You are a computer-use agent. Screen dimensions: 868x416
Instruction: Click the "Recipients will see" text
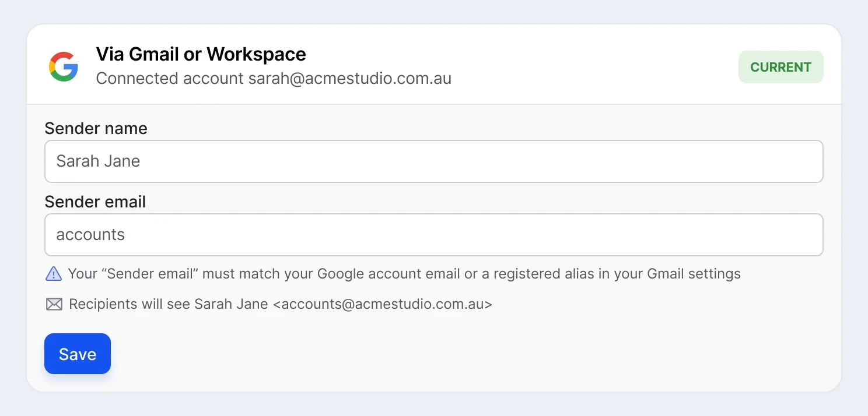[129, 304]
